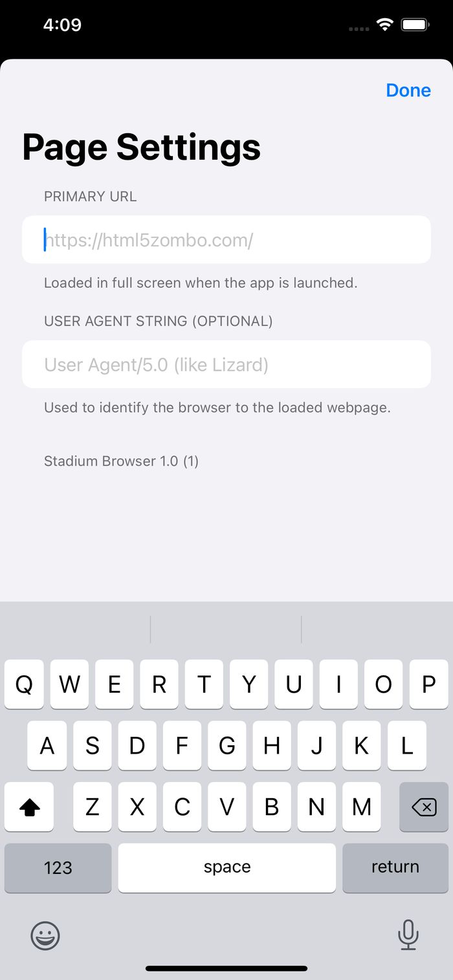
Task: Activate the microphone dictation icon
Action: [x=408, y=935]
